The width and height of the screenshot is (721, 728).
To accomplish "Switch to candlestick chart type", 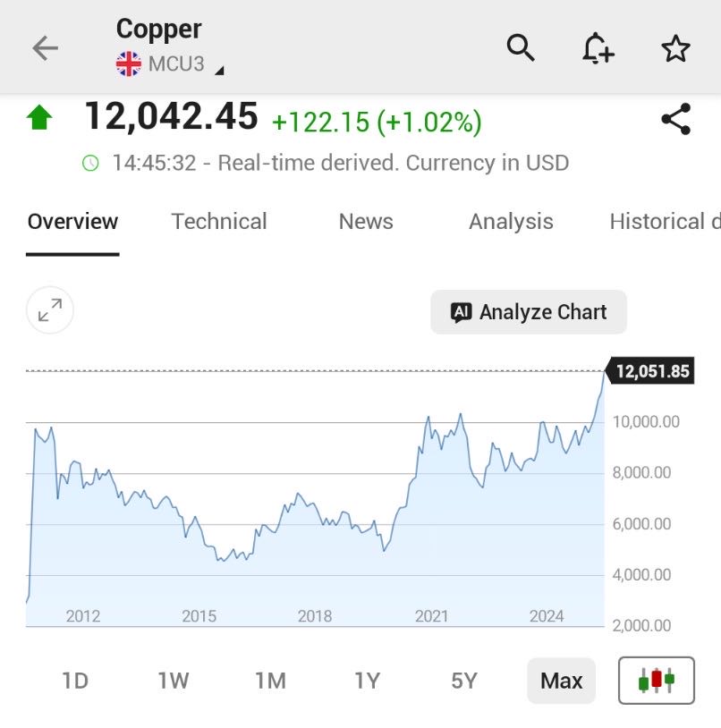I will tap(656, 681).
